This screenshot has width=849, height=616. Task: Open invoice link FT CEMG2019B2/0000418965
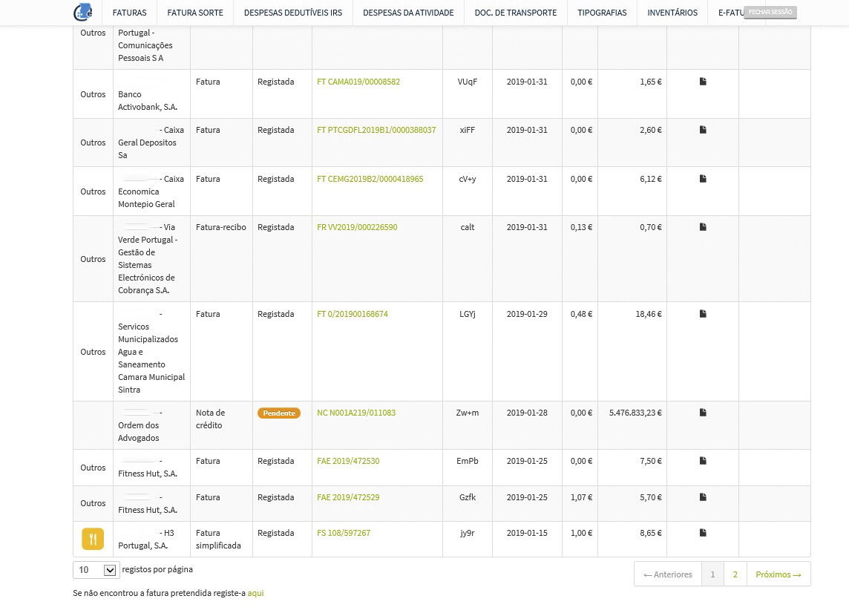[370, 179]
